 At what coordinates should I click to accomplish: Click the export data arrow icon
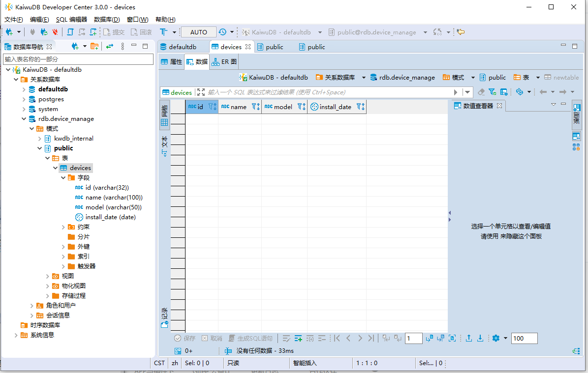point(469,338)
